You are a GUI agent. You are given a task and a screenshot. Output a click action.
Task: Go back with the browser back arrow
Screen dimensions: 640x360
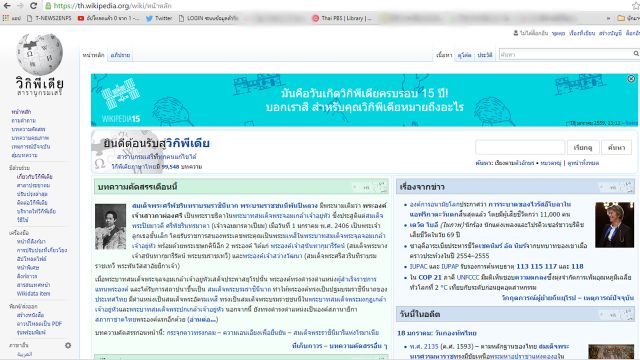tap(7, 6)
